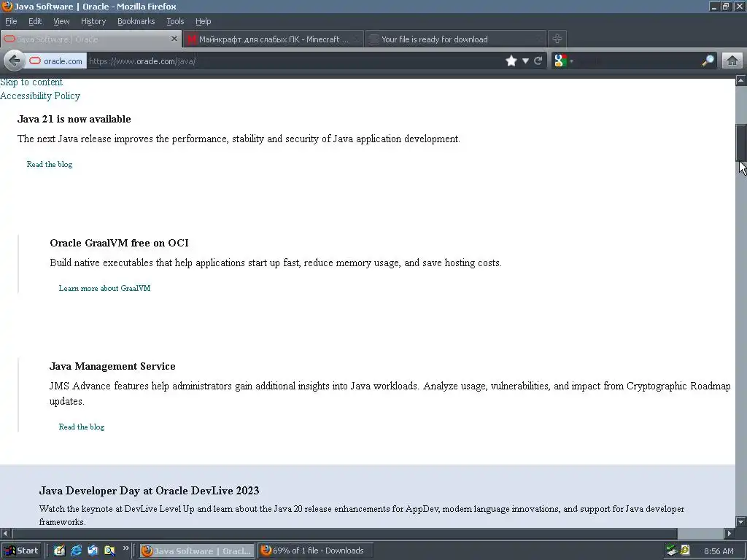Click the Google search input box
Viewport: 747px width, 560px height.
coord(638,61)
